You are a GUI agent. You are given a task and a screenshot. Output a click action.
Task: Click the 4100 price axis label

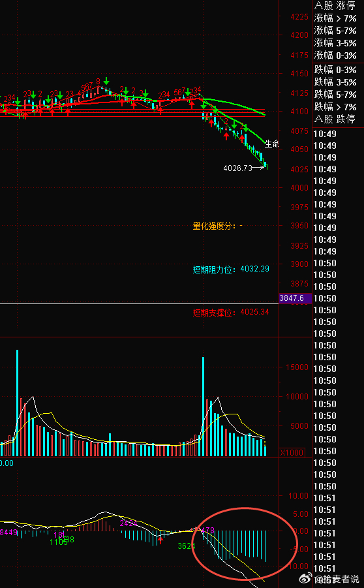(299, 111)
